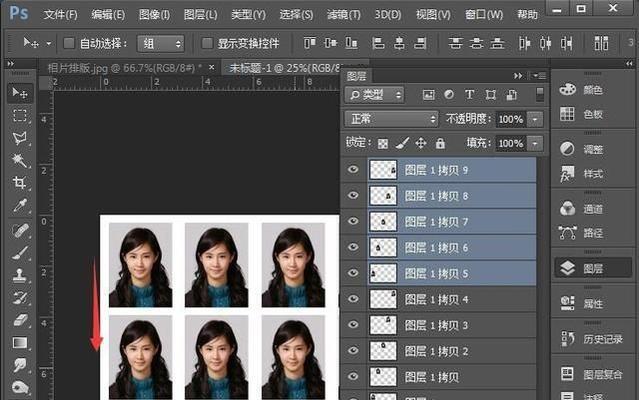The width and height of the screenshot is (639, 400).
Task: Select the Healing Brush tool
Action: pos(20,231)
